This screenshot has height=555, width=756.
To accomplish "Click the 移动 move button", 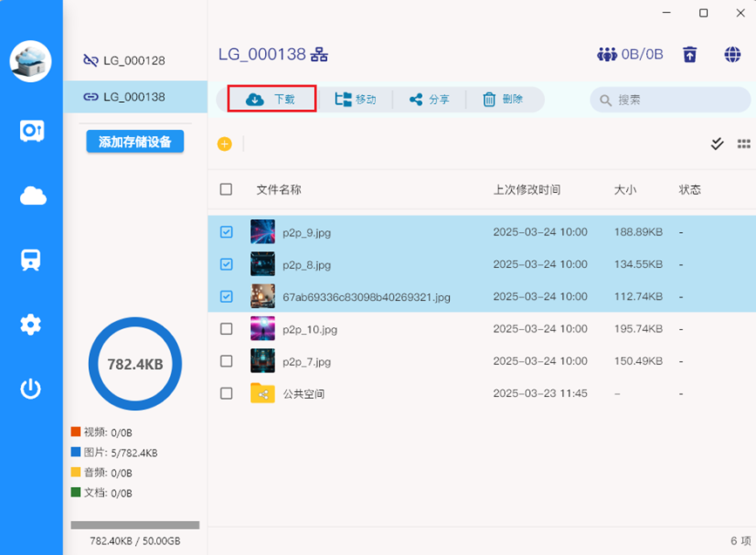I will (356, 99).
